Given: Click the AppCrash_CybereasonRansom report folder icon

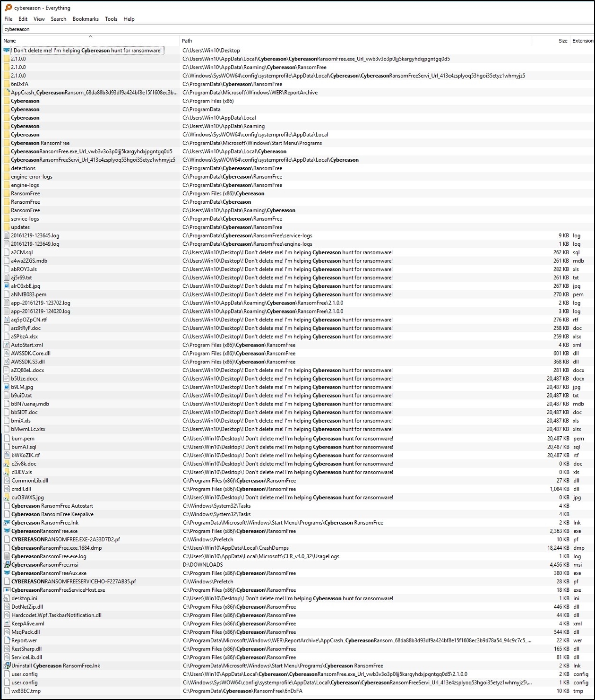Looking at the screenshot, I should [7, 93].
